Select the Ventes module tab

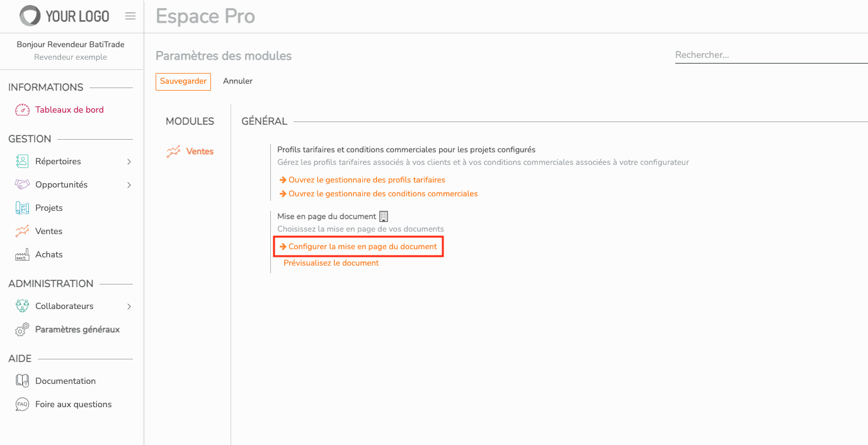tap(190, 151)
